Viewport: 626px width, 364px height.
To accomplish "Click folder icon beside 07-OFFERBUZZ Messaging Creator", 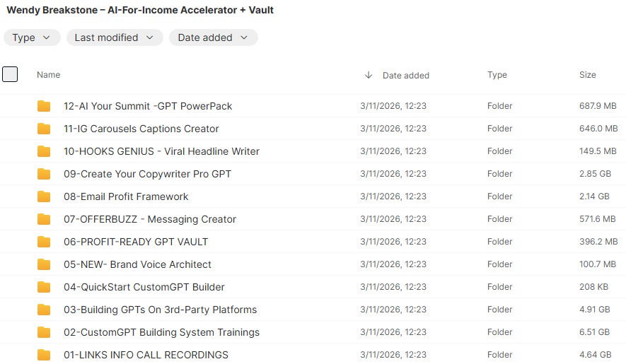I will point(44,219).
